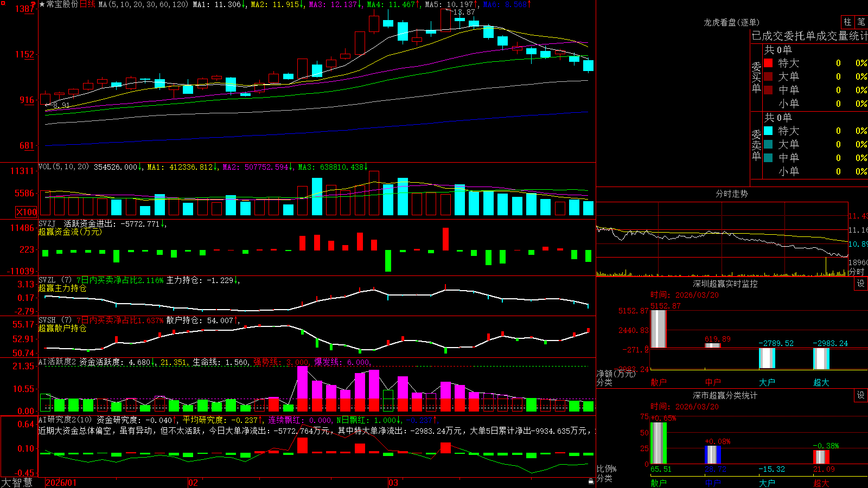Select the 深市超赢分类统计 panel title

pos(725,395)
